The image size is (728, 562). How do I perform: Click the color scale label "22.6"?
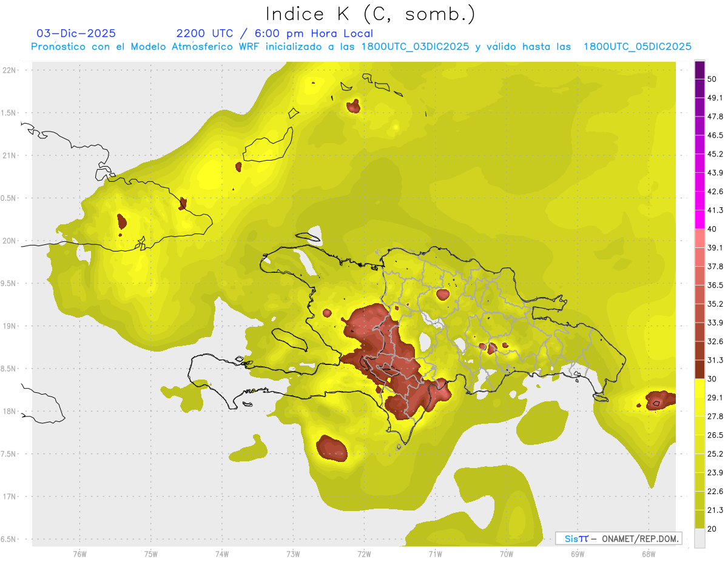click(x=715, y=491)
